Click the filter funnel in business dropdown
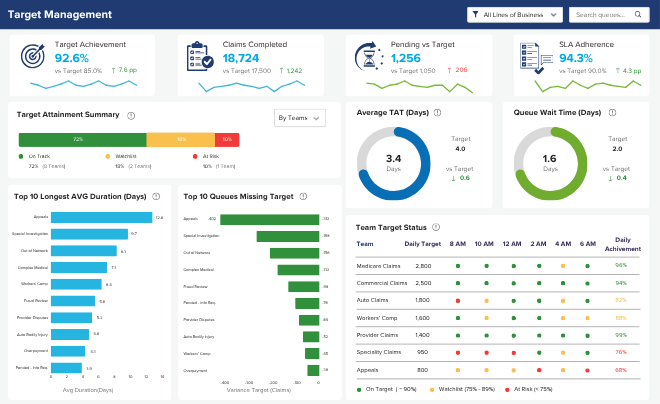 tap(475, 14)
